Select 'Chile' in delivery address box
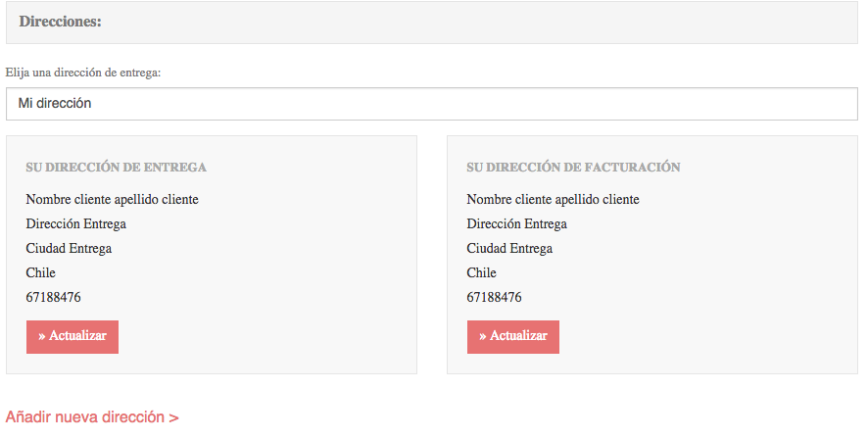868x439 pixels. 41,272
